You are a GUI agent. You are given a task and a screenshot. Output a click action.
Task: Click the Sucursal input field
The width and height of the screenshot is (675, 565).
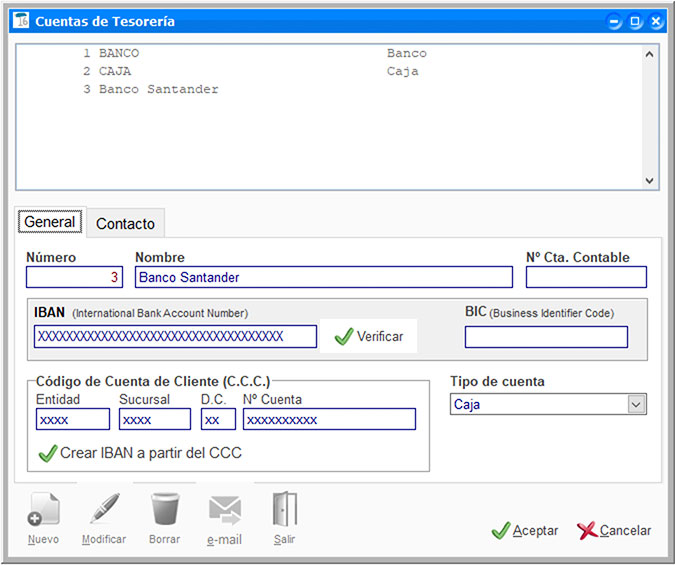(155, 419)
